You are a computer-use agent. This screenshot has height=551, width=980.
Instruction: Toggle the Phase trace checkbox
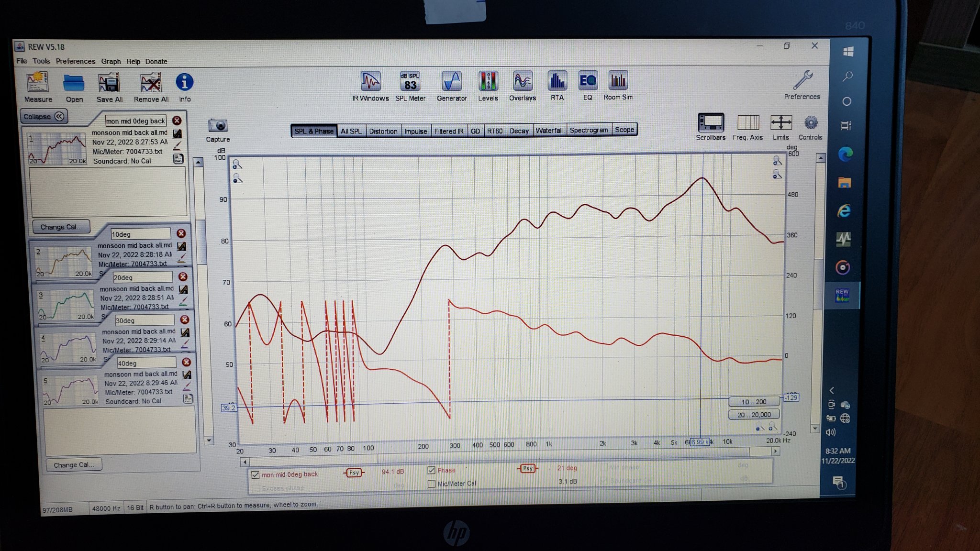tap(431, 470)
